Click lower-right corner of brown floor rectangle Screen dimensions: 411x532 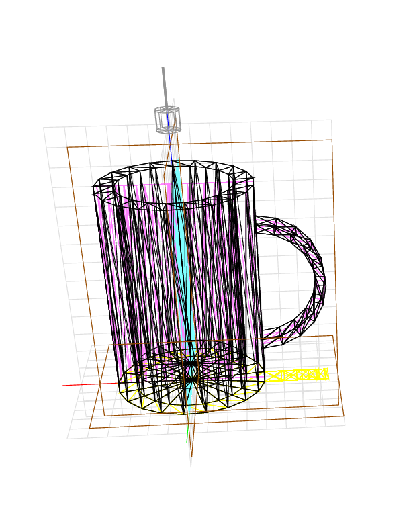tap(343, 415)
